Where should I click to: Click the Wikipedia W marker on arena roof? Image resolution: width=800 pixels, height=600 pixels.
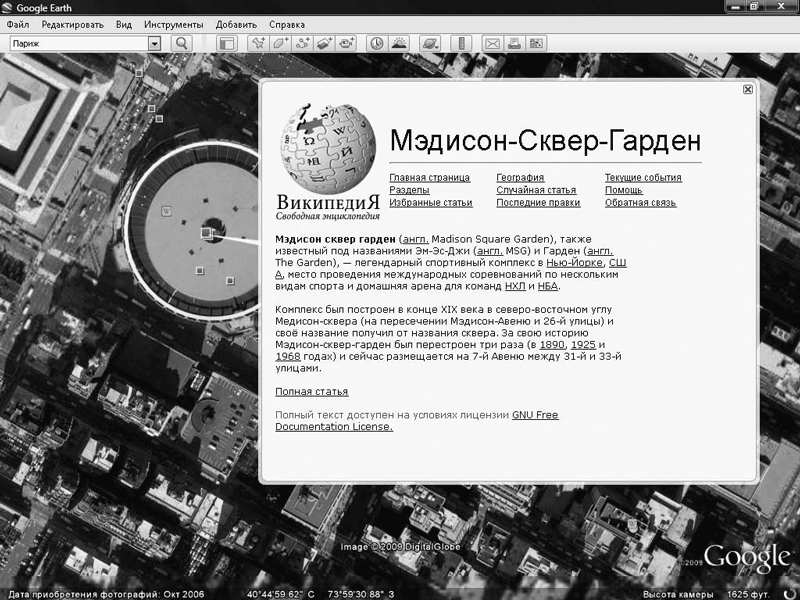click(x=166, y=211)
